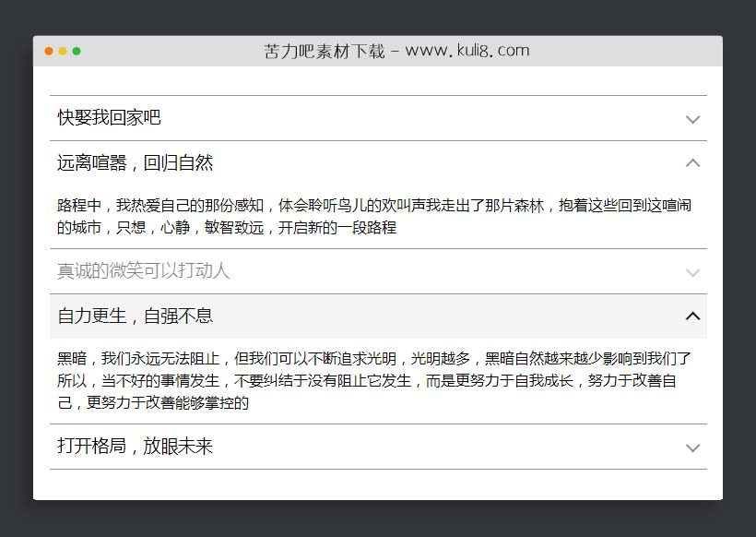This screenshot has width=756, height=537.
Task: Click the upward chevron beside 自力更生，自强不息
Action: click(x=692, y=316)
